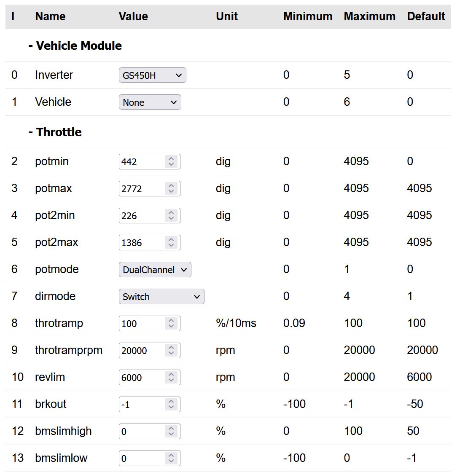Click the bmslimhigh value field
Screen dimensions: 476x472
pyautogui.click(x=141, y=431)
